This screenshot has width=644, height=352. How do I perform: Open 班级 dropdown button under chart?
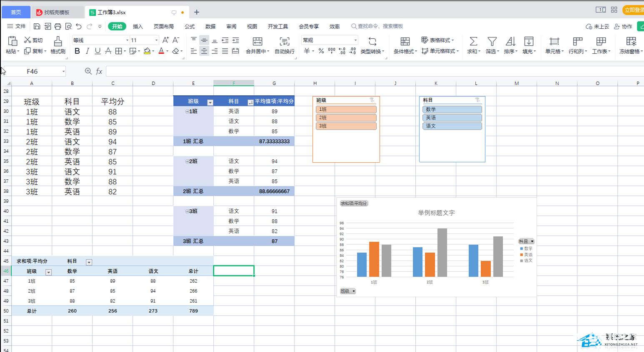tap(348, 291)
